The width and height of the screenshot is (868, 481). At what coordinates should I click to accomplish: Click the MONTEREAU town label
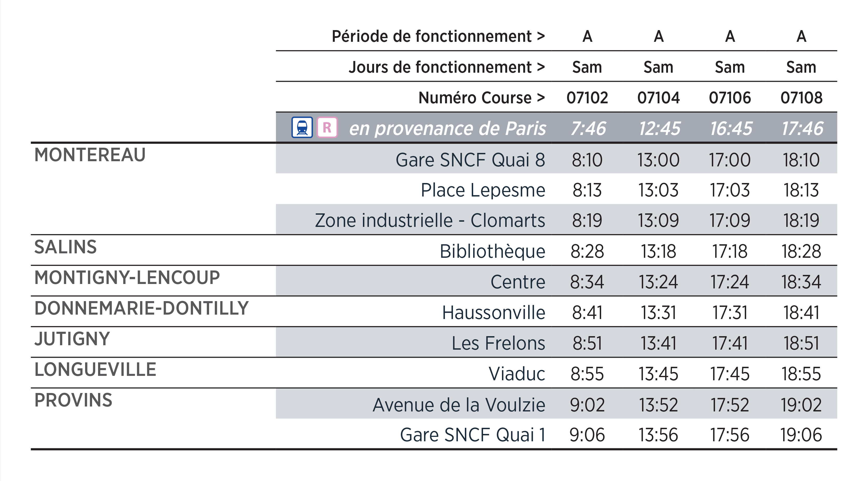pos(90,155)
